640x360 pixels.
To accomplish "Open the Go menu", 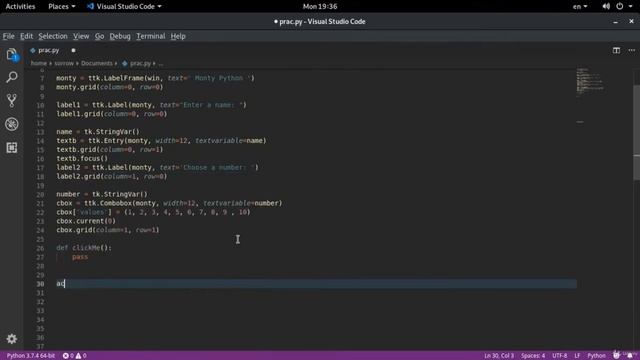I will pyautogui.click(x=99, y=36).
